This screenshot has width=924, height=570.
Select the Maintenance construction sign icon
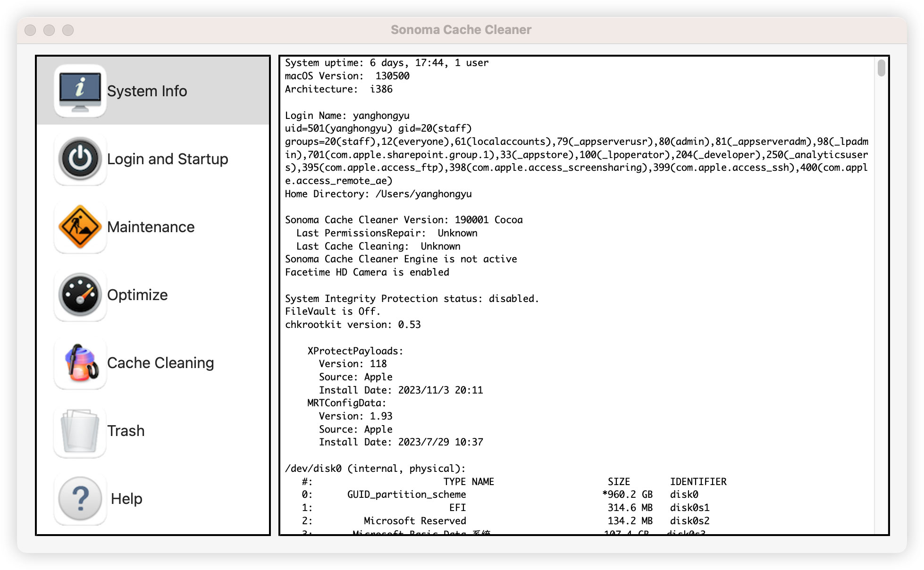pos(80,226)
